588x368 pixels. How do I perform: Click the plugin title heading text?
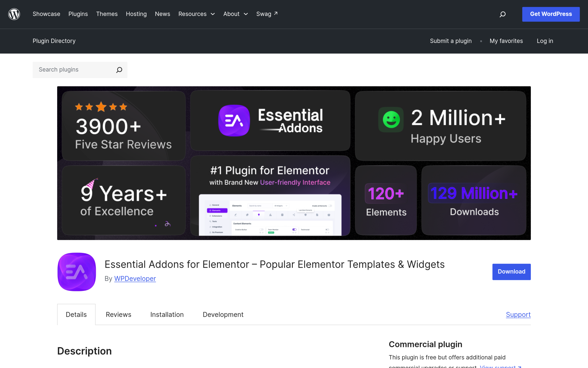(274, 264)
